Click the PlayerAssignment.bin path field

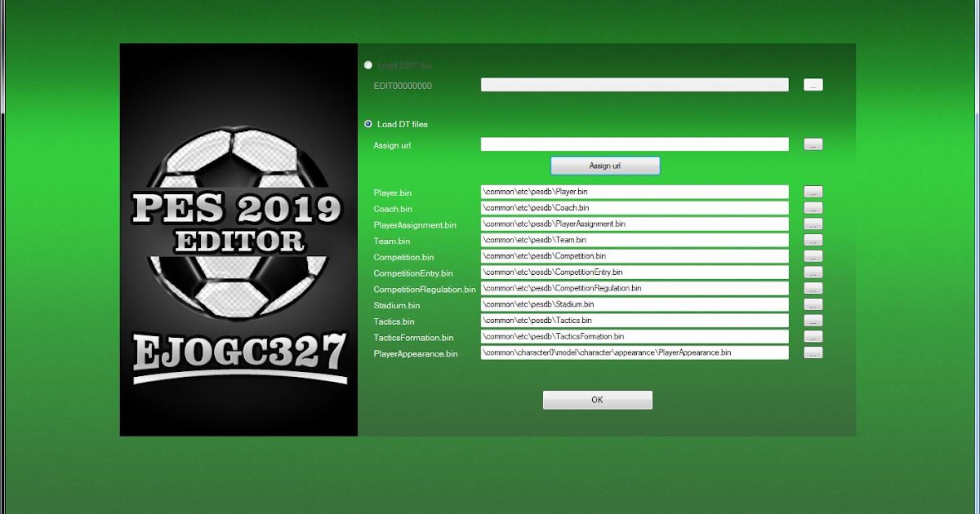[635, 224]
